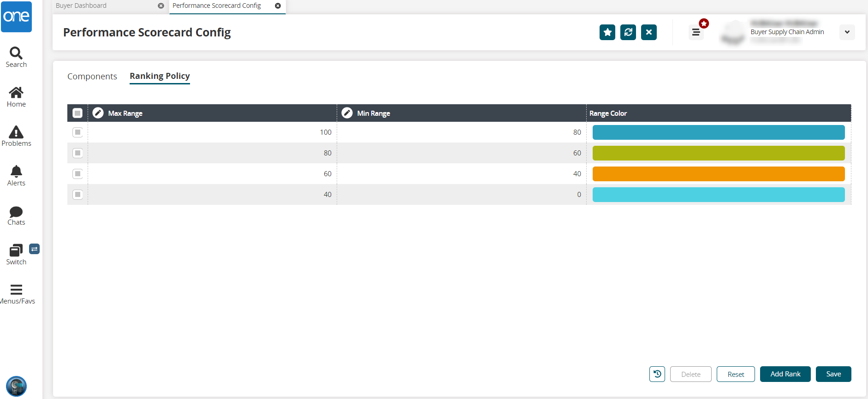The image size is (868, 399).
Task: Click the Max Range pencil edit icon
Action: 98,113
